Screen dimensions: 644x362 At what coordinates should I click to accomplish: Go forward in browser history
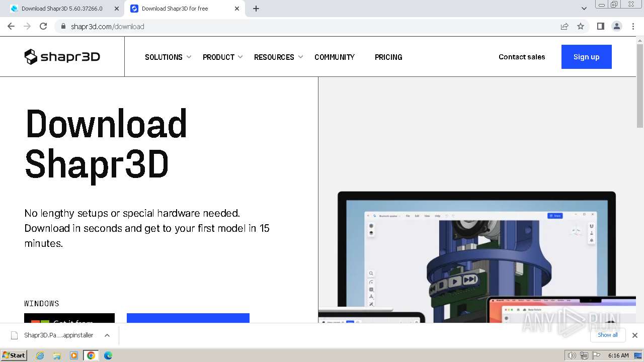click(x=27, y=26)
